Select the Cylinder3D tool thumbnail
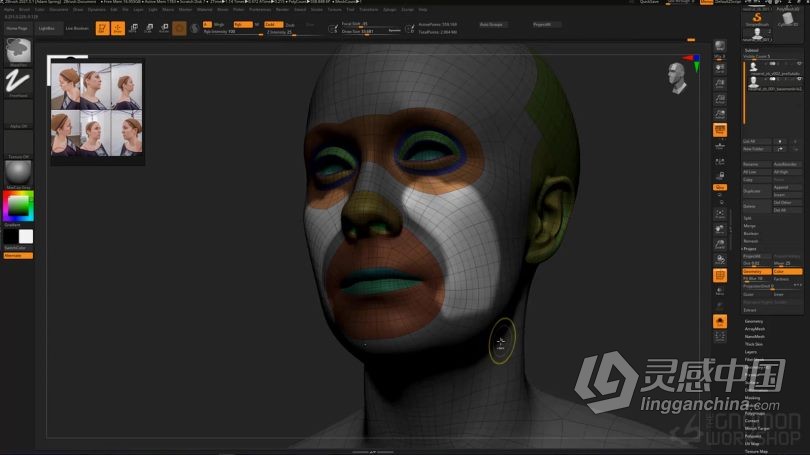 point(787,20)
